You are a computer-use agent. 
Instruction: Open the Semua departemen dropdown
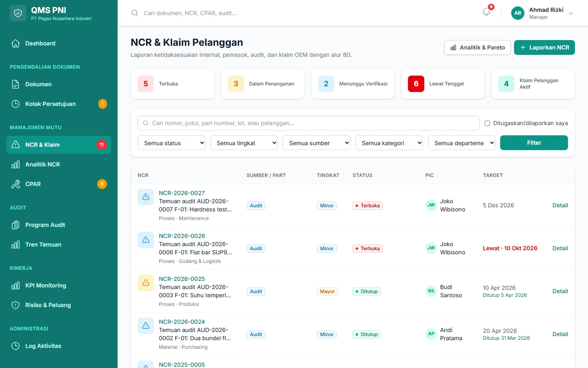click(461, 143)
